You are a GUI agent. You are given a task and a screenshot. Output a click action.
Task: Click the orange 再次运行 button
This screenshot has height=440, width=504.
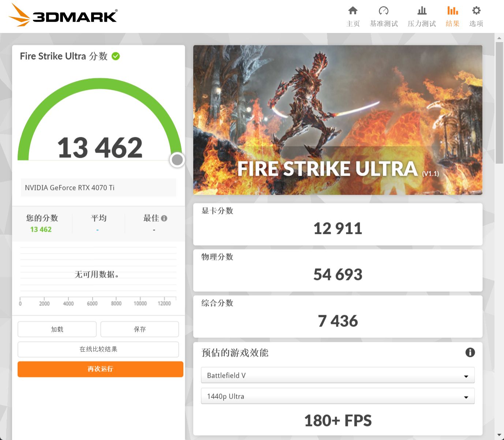[x=100, y=369]
